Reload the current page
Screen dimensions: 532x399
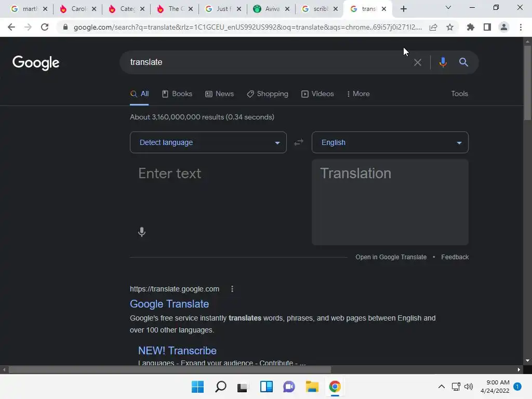[45, 27]
